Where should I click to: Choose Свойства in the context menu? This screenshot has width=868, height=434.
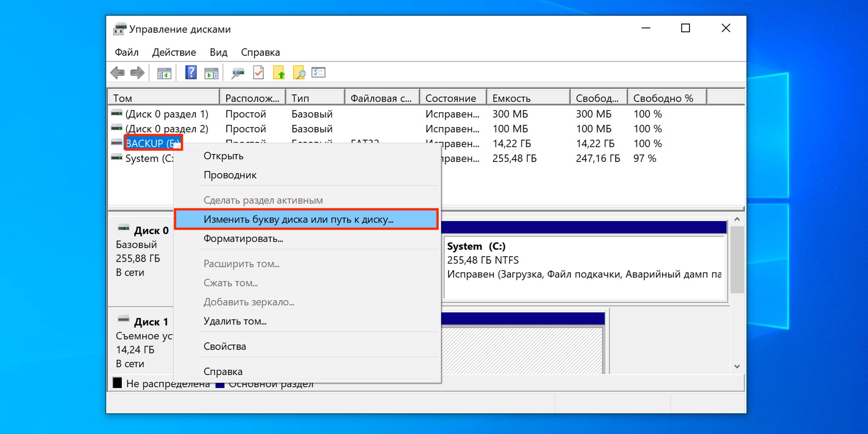click(x=307, y=346)
